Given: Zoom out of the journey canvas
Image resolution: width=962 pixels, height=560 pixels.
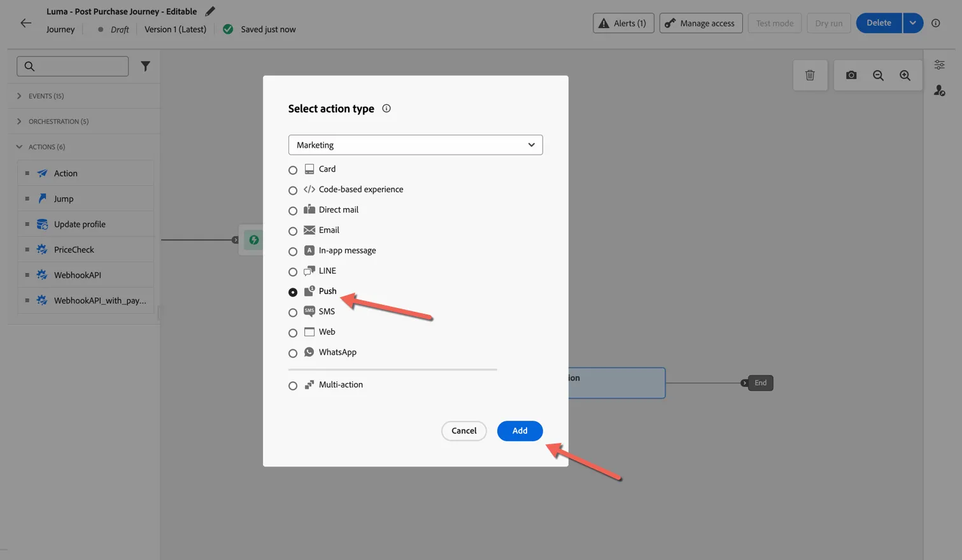Looking at the screenshot, I should click(x=878, y=75).
